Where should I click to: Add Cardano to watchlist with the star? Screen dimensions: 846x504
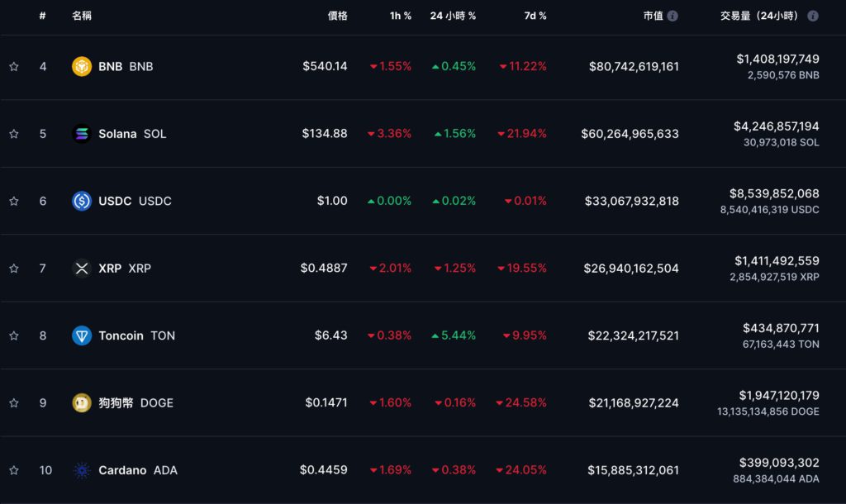tap(14, 470)
